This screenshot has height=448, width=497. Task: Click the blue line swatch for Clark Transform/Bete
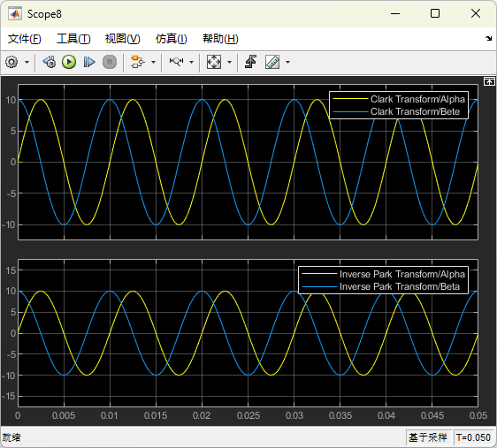[x=350, y=111]
